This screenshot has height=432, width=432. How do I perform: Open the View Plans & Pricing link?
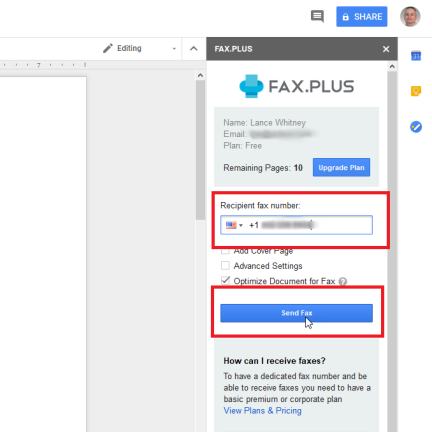pos(262,411)
